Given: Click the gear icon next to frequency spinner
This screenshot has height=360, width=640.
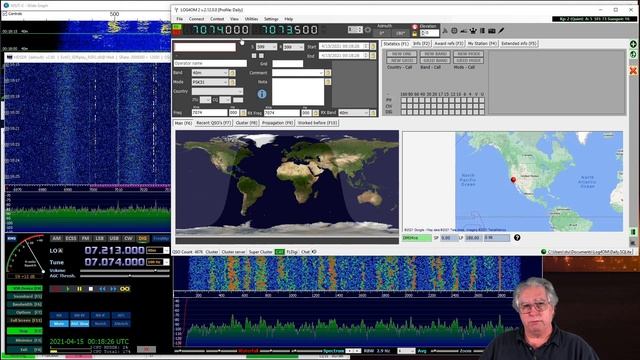Looking at the screenshot, I should (368, 30).
